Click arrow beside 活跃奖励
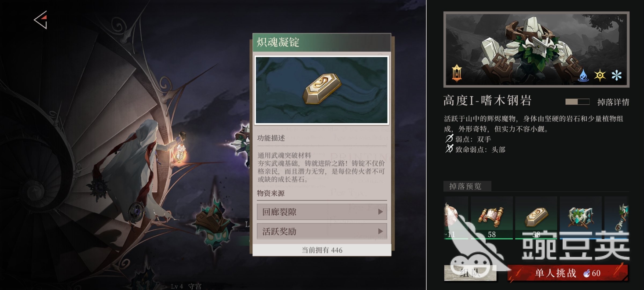 [380, 231]
